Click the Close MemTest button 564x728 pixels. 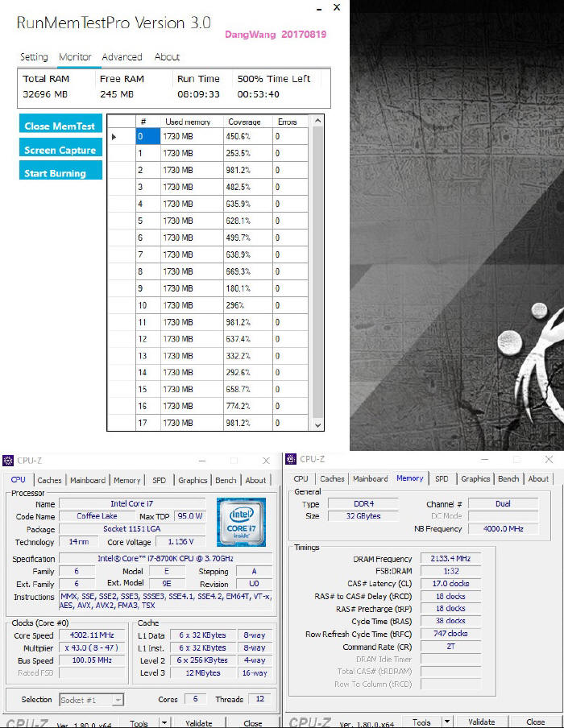[60, 123]
